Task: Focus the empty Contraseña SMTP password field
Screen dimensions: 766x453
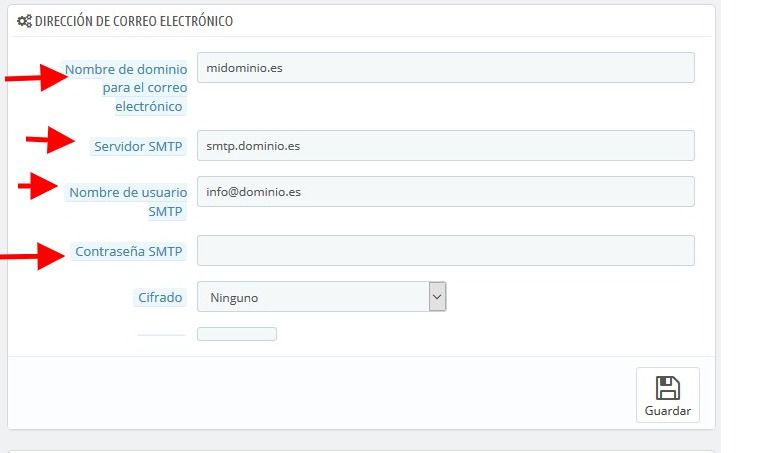Action: (446, 251)
